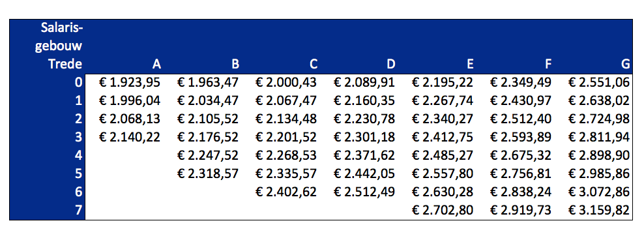Click the cell with € 3.159,82
The width and height of the screenshot is (644, 240).
pyautogui.click(x=599, y=211)
